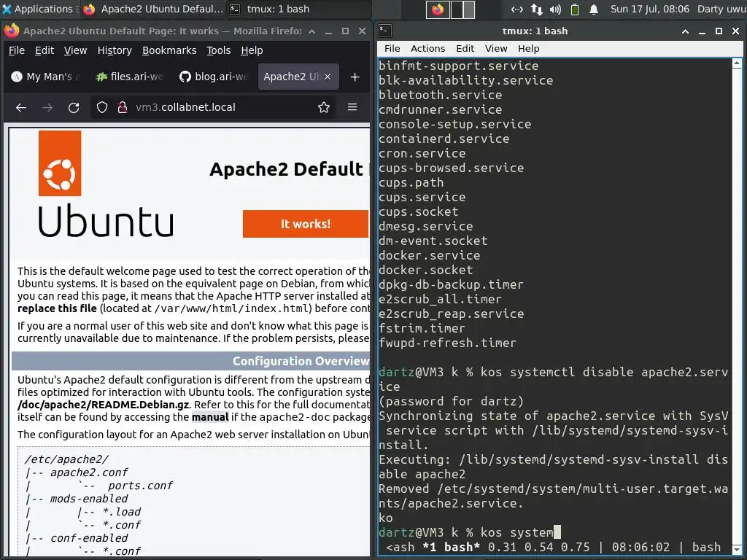Switch to Apache2 Ubuntu Default taskbar window

coord(153,9)
